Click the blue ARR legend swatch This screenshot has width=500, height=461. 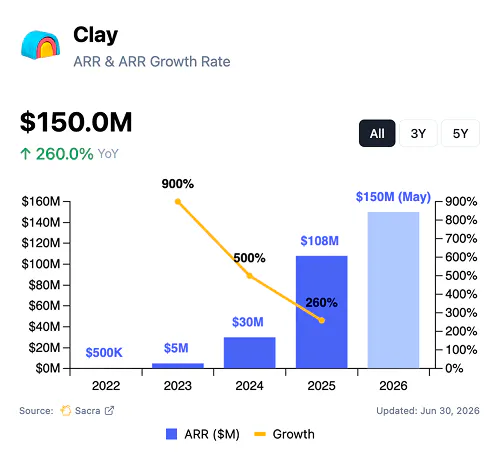pyautogui.click(x=171, y=434)
